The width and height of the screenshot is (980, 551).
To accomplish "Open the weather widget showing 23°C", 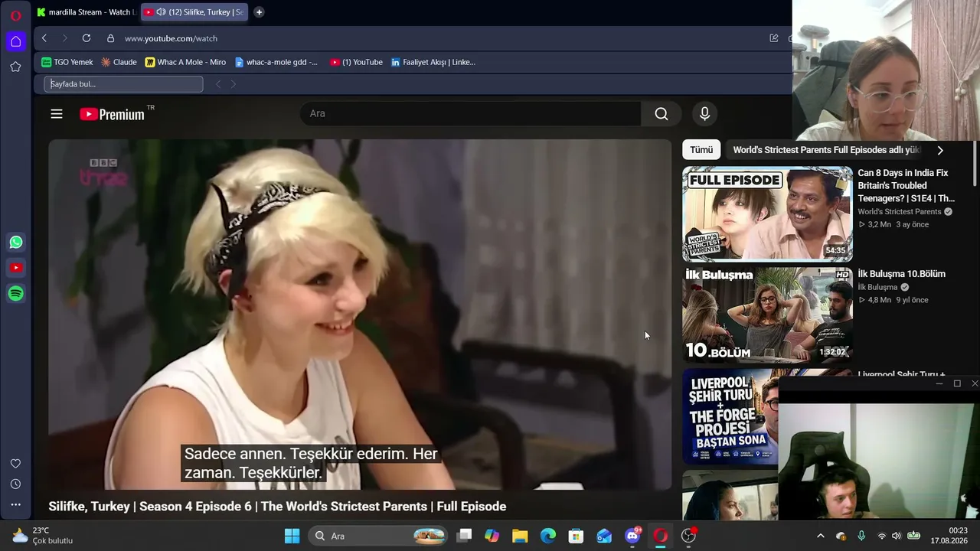I will [42, 536].
